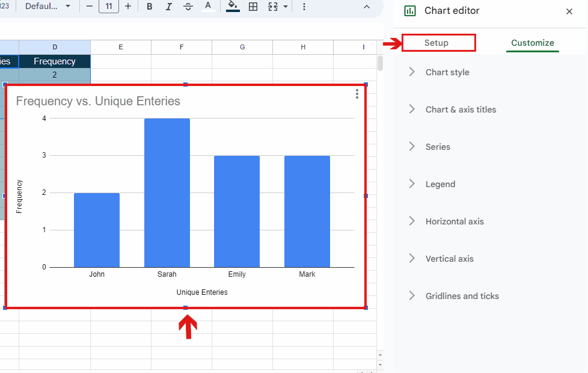Open the chart's three-dot menu
This screenshot has width=588, height=373.
(357, 94)
